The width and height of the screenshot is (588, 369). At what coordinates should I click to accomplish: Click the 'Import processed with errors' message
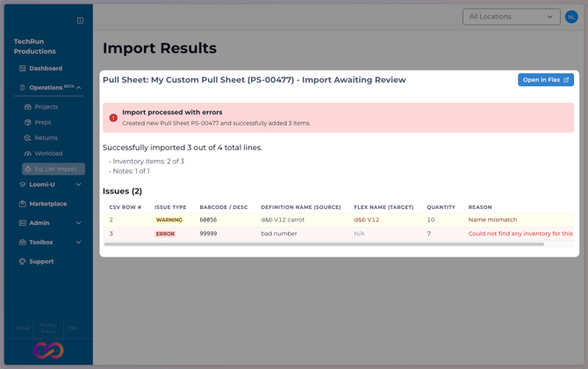tap(172, 112)
